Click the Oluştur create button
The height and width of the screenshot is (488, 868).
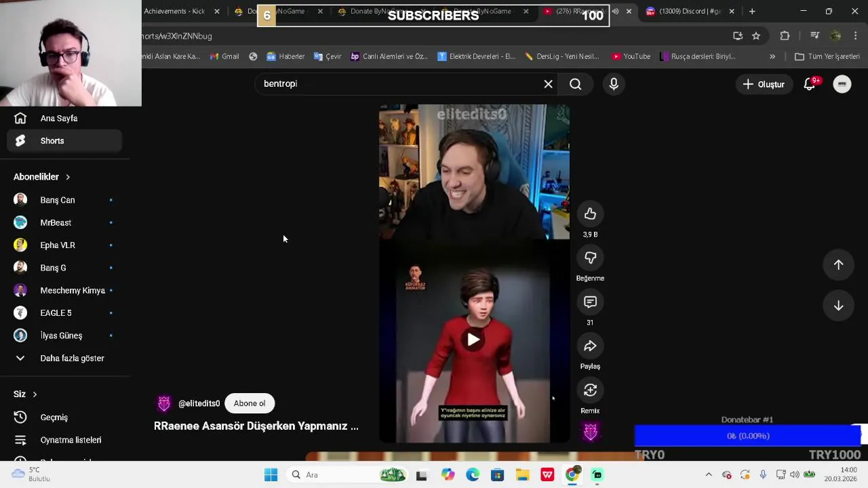pyautogui.click(x=764, y=84)
